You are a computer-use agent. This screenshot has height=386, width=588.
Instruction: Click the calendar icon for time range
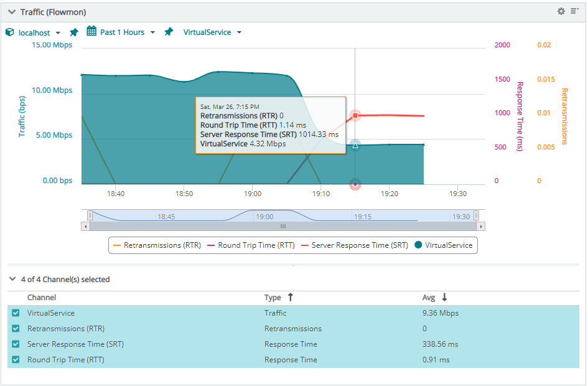(x=91, y=32)
